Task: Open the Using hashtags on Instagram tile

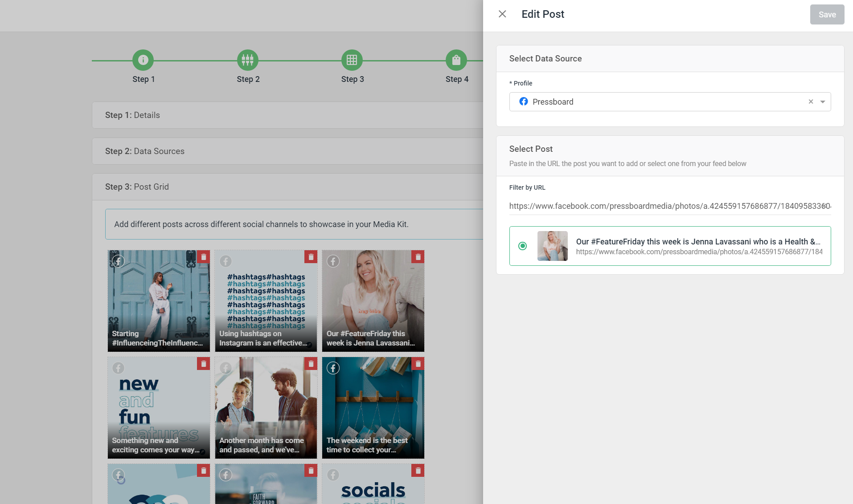Action: coord(266,301)
